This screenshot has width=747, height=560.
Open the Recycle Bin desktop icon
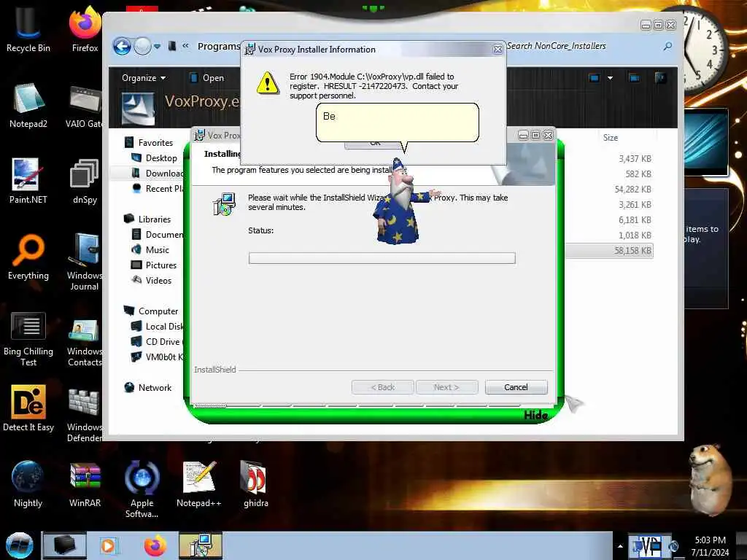[x=28, y=28]
